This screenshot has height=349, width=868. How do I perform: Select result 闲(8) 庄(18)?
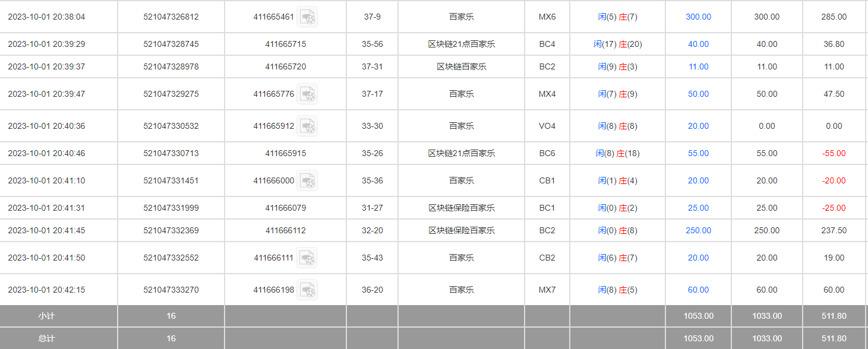pyautogui.click(x=618, y=153)
